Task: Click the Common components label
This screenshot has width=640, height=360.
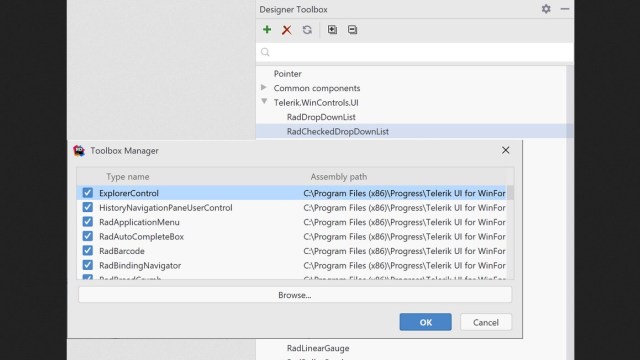Action: [x=317, y=88]
